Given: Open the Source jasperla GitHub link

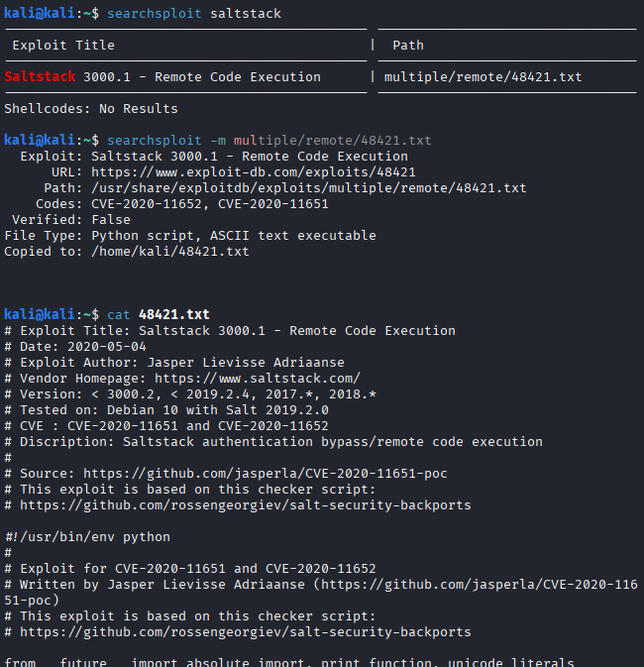Looking at the screenshot, I should 266,474.
